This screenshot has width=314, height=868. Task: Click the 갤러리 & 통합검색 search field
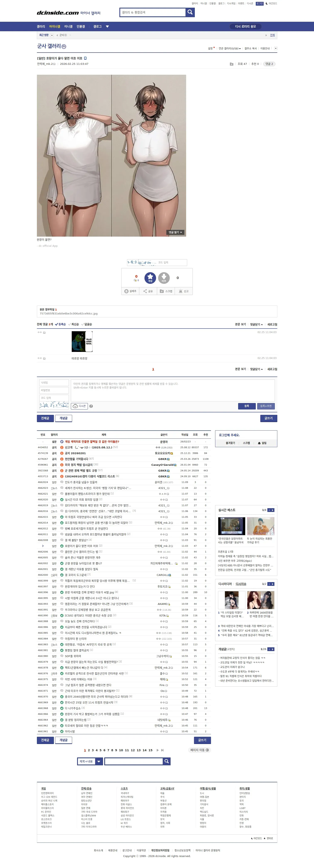(153, 12)
